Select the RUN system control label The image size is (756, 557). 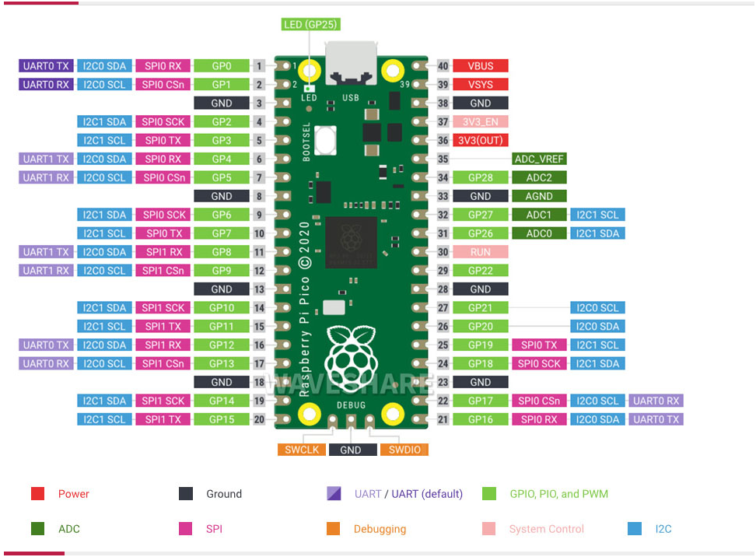[481, 252]
